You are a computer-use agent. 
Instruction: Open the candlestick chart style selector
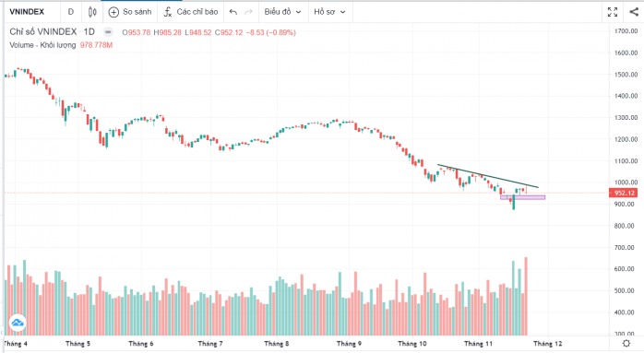click(92, 12)
